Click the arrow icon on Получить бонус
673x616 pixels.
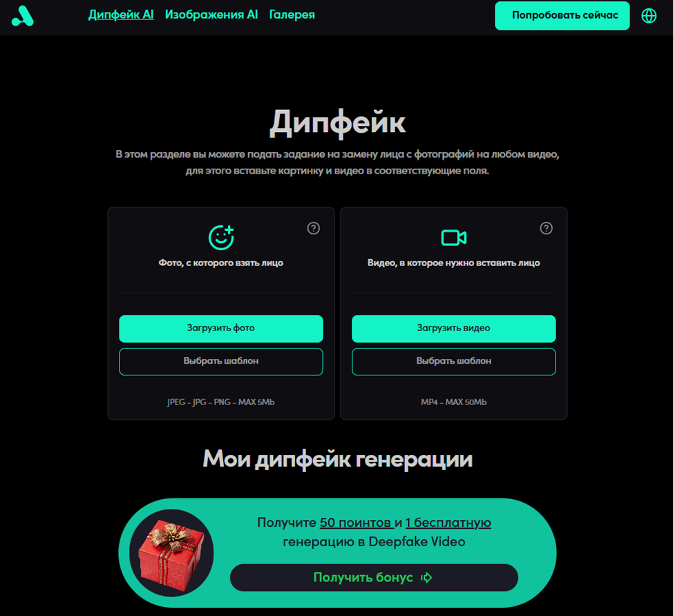[x=426, y=577]
